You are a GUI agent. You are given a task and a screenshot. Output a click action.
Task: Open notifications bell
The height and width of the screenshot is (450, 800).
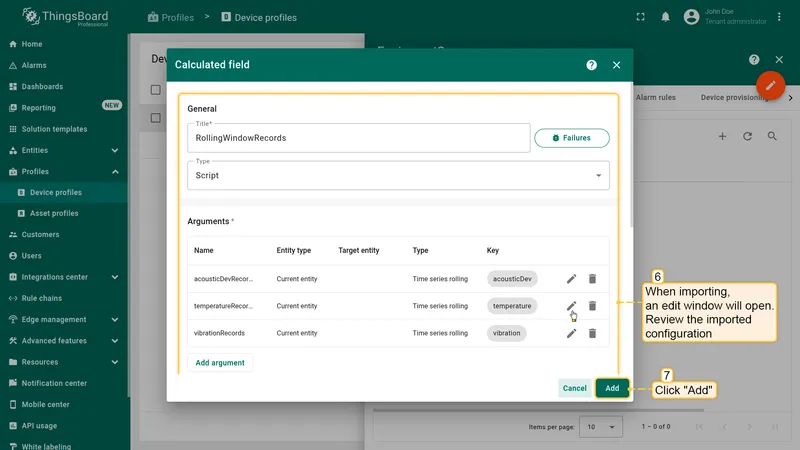pyautogui.click(x=665, y=17)
